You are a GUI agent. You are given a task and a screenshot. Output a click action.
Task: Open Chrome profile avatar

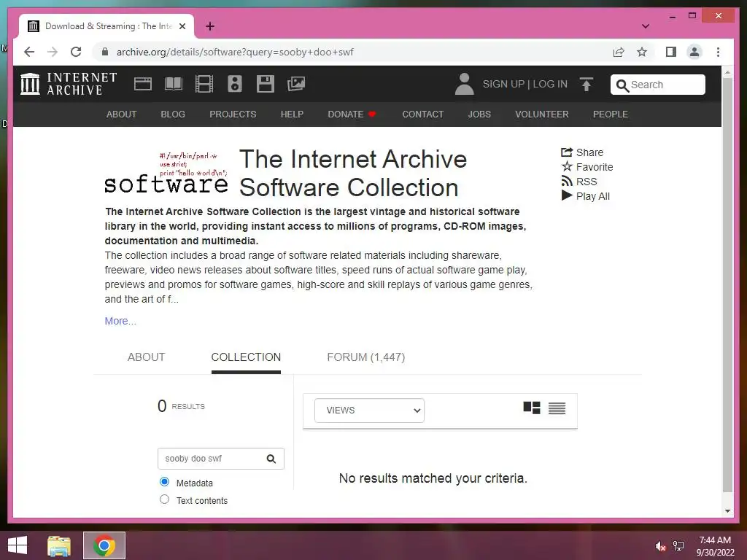pos(694,52)
